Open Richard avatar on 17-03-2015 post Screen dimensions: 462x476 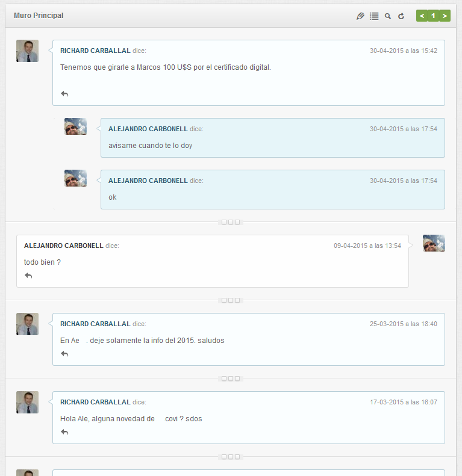(x=27, y=402)
